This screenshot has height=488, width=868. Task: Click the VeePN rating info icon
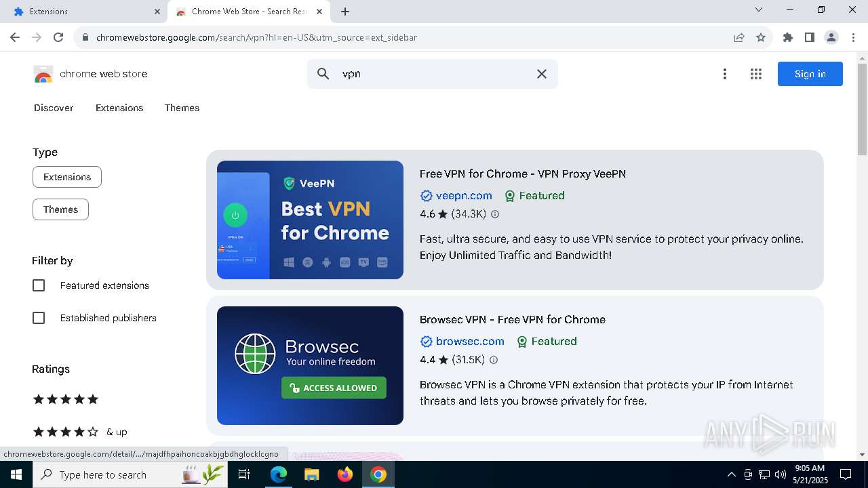click(x=495, y=214)
